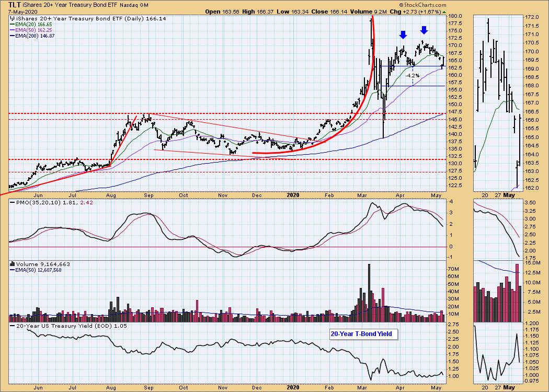Click blue down arrow above late April peak
Viewport: 549px width, 392px height.
pos(424,30)
